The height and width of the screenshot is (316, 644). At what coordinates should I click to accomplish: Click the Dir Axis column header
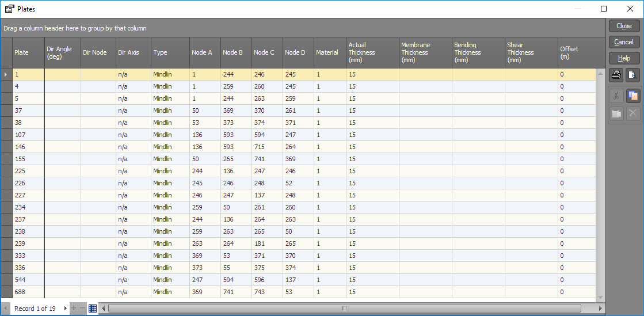(x=134, y=52)
